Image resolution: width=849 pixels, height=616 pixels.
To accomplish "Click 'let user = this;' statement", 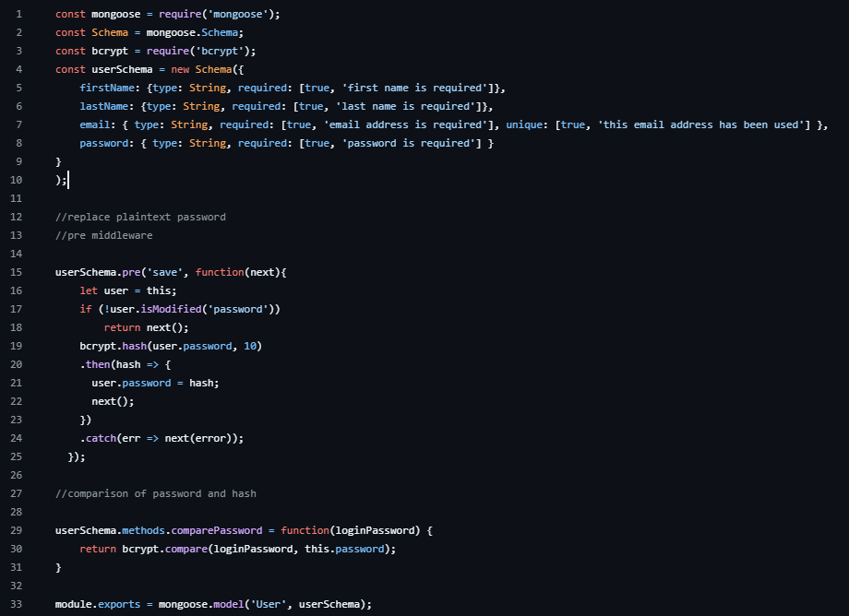I will tap(128, 290).
